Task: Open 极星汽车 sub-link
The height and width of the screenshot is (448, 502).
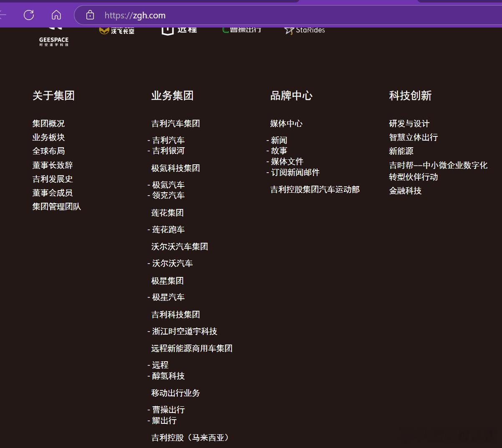Action: (x=168, y=297)
